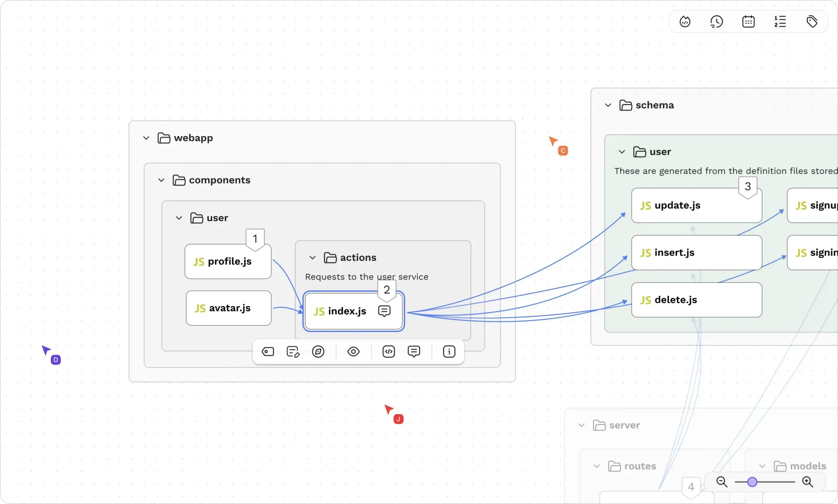Collapse the webapp folder
Screen dimensions: 838x504
146,138
